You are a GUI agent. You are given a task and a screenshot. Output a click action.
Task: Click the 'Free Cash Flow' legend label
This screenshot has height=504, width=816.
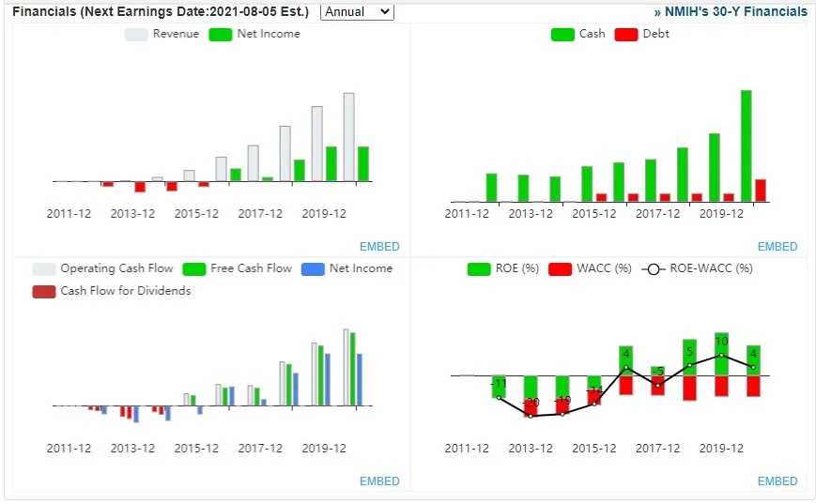pos(251,268)
